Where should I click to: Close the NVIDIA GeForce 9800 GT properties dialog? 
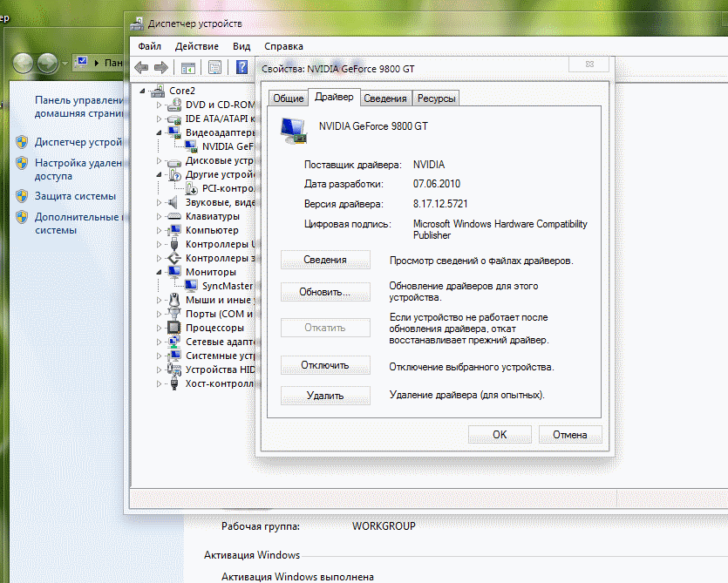click(x=589, y=64)
